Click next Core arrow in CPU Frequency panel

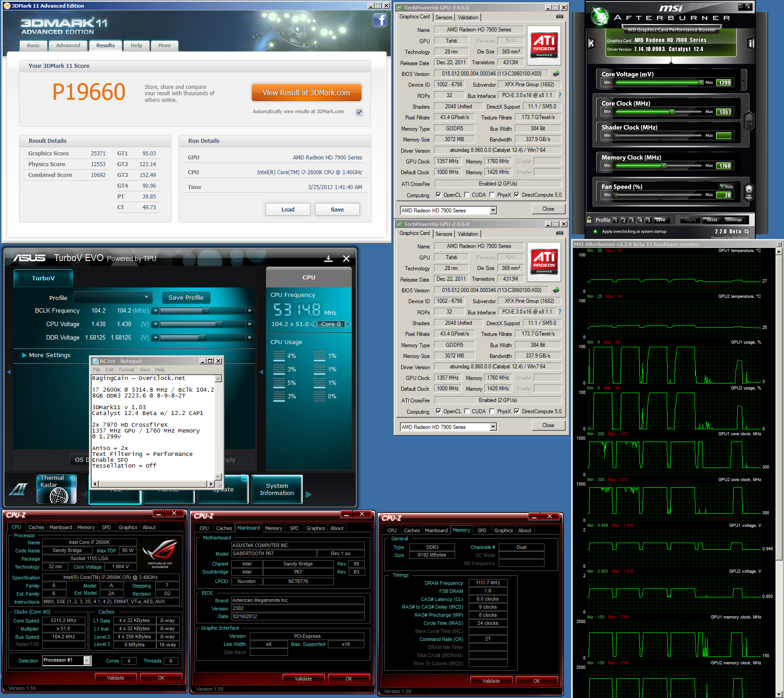[x=348, y=324]
